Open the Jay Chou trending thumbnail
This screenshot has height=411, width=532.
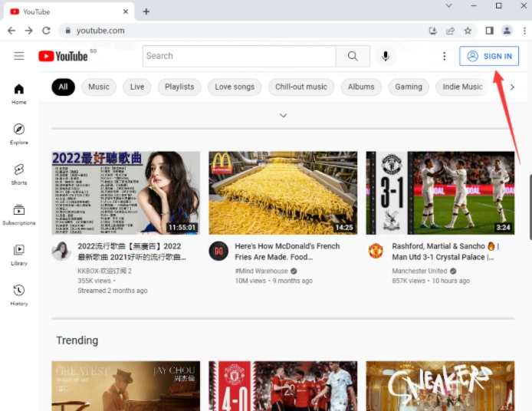pyautogui.click(x=126, y=386)
